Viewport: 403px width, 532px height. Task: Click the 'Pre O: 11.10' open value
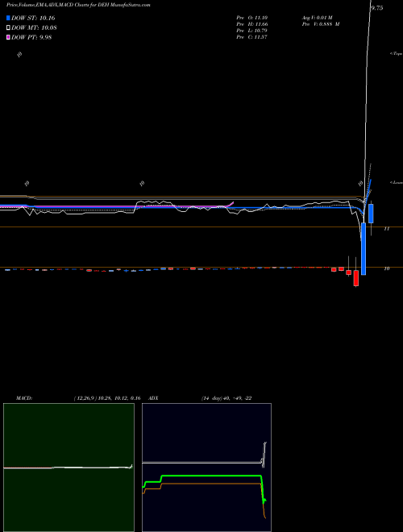click(252, 17)
